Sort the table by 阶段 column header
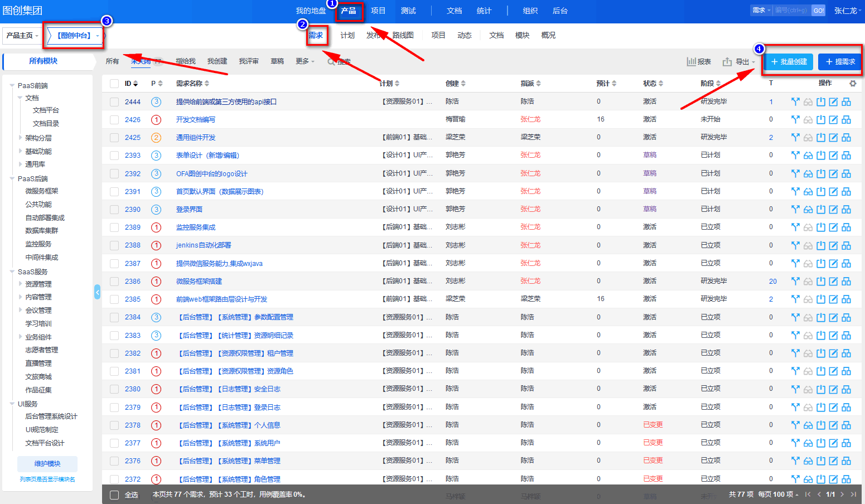Viewport: 865px width, 504px height. pos(711,84)
